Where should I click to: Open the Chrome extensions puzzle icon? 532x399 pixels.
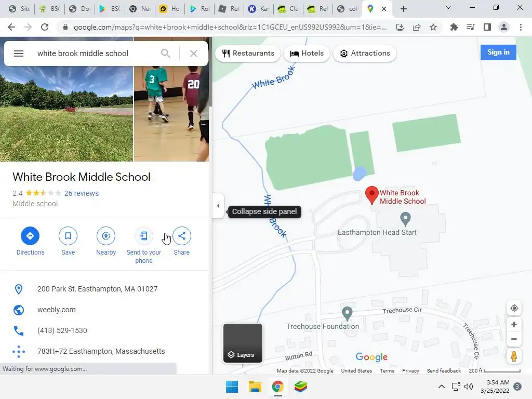[x=454, y=27]
